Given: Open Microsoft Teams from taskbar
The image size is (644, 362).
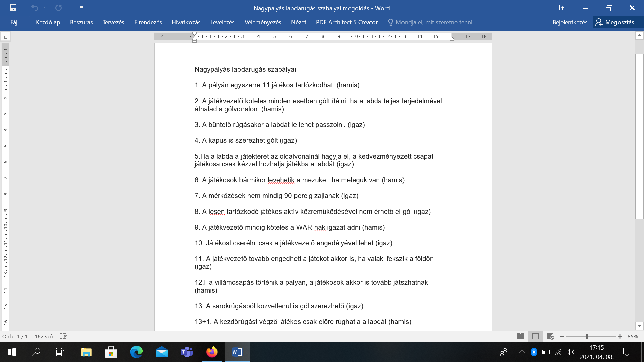Looking at the screenshot, I should click(186, 352).
